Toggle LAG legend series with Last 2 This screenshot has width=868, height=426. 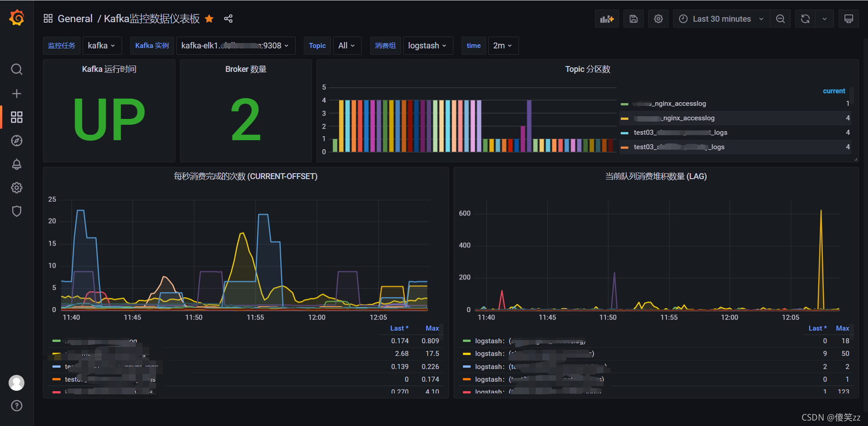click(541, 367)
